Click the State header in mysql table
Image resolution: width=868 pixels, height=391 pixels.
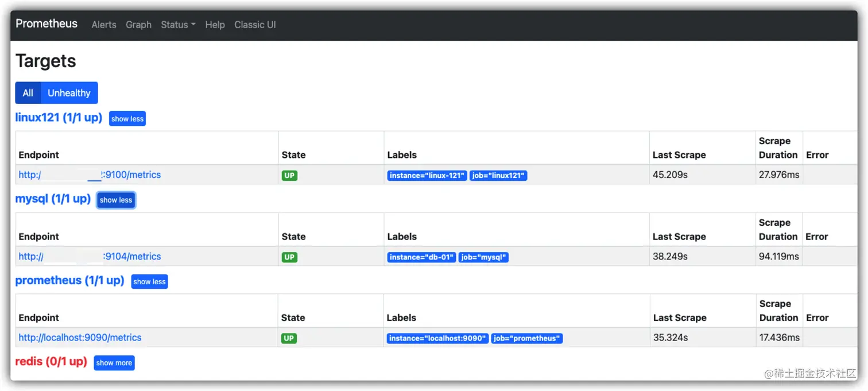point(293,237)
